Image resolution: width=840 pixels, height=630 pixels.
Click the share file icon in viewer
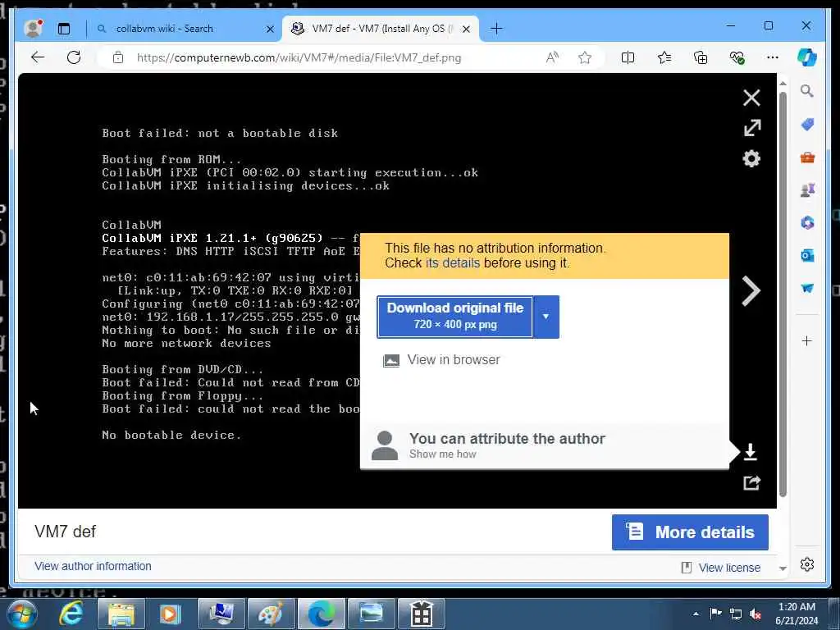(x=751, y=483)
